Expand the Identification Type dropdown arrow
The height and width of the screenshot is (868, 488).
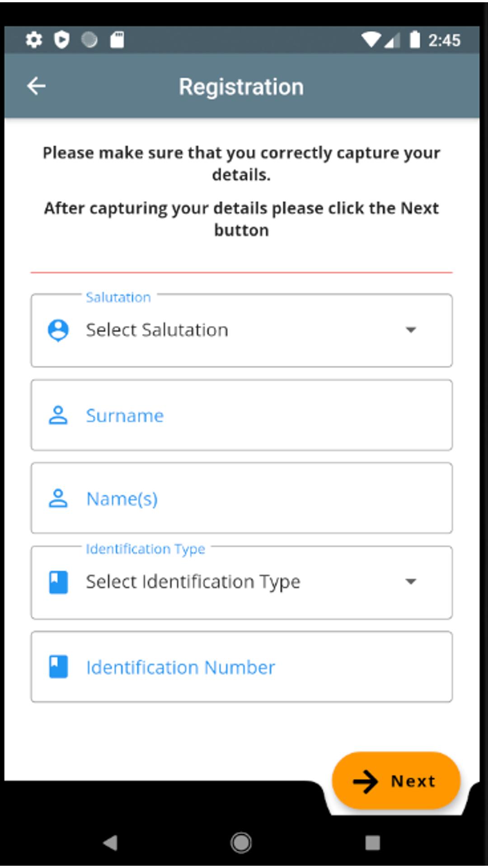coord(411,581)
